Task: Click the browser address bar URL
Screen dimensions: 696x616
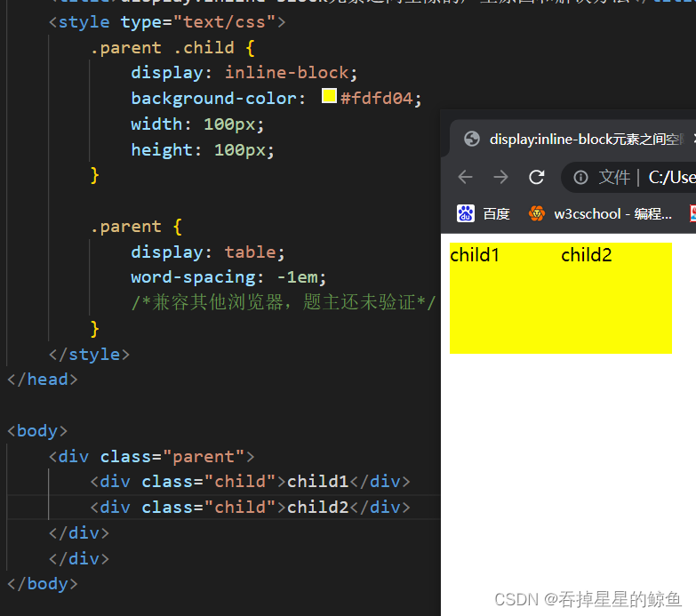Action: point(672,178)
